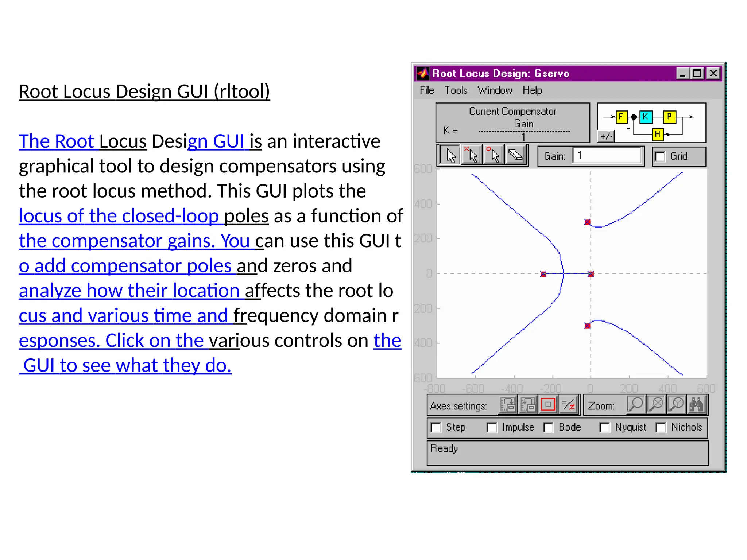The width and height of the screenshot is (747, 560).
Task: Click the red square axes aspect icon
Action: click(548, 405)
